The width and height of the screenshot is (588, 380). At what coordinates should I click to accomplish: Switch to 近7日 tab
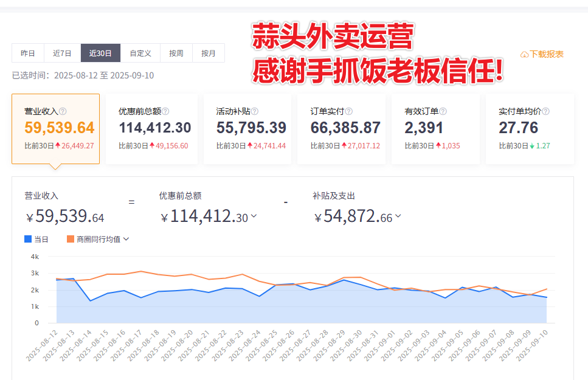point(62,53)
